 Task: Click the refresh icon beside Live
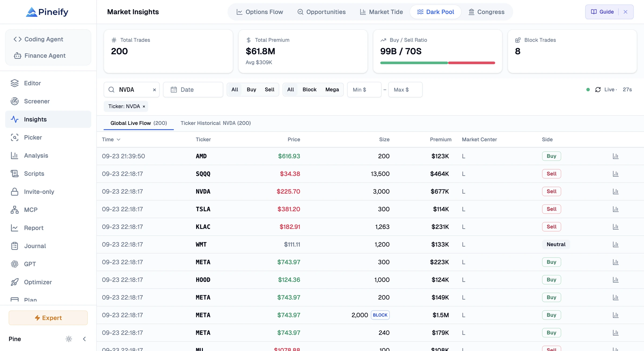point(598,89)
